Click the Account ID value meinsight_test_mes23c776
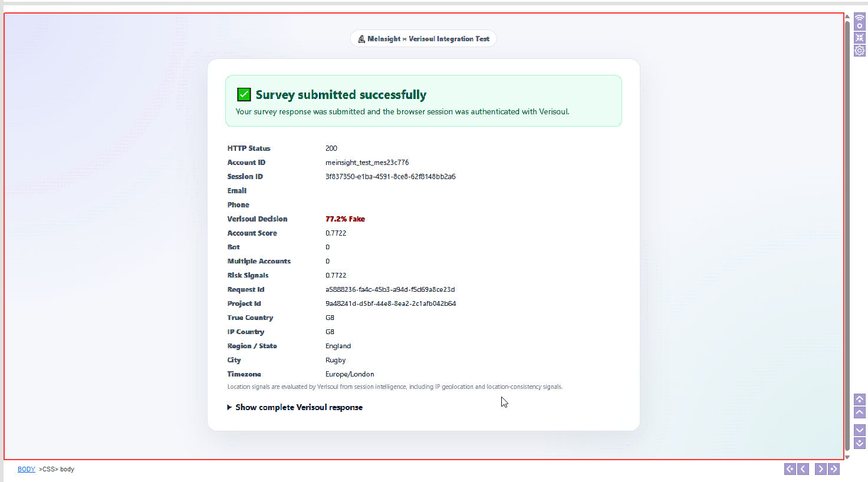Screen dimensions: 868x482 point(367,163)
